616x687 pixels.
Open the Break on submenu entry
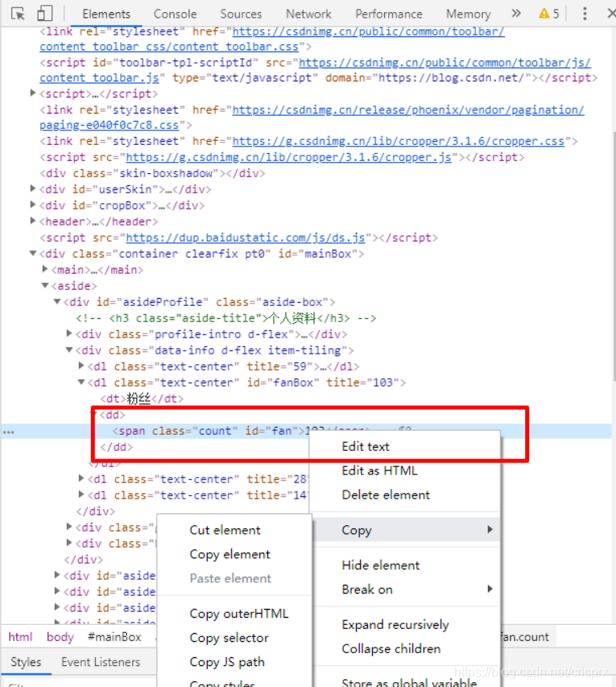pyautogui.click(x=404, y=590)
